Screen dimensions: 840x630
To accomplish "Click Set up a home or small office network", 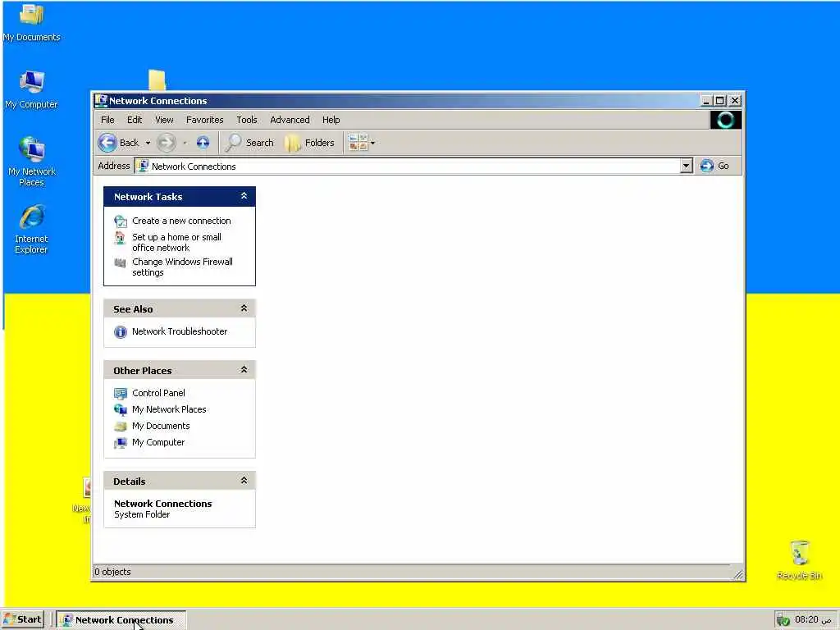I will [x=177, y=242].
